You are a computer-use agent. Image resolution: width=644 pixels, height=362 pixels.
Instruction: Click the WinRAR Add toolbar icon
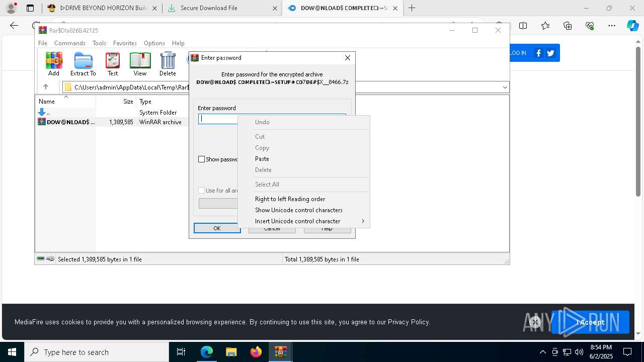click(54, 64)
